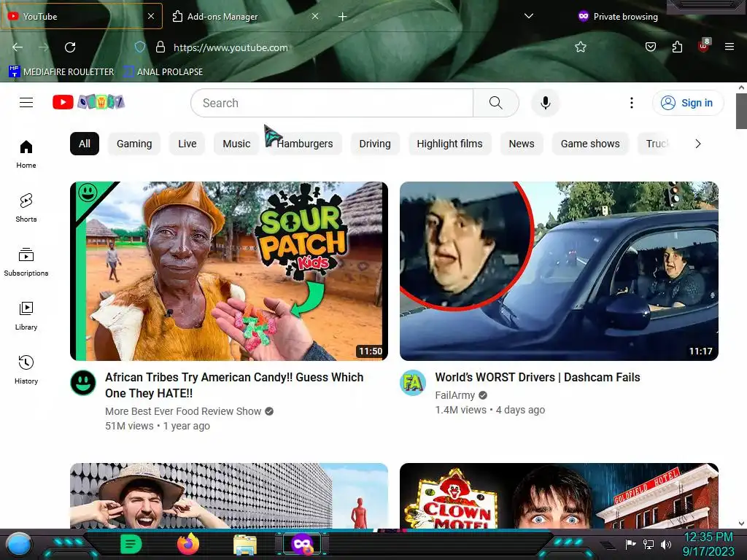Click the taskbar clock showing 12:35 PM

point(708,544)
